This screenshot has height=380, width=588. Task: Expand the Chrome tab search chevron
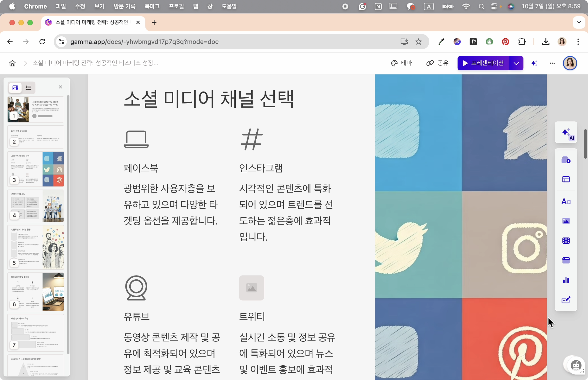point(579,23)
